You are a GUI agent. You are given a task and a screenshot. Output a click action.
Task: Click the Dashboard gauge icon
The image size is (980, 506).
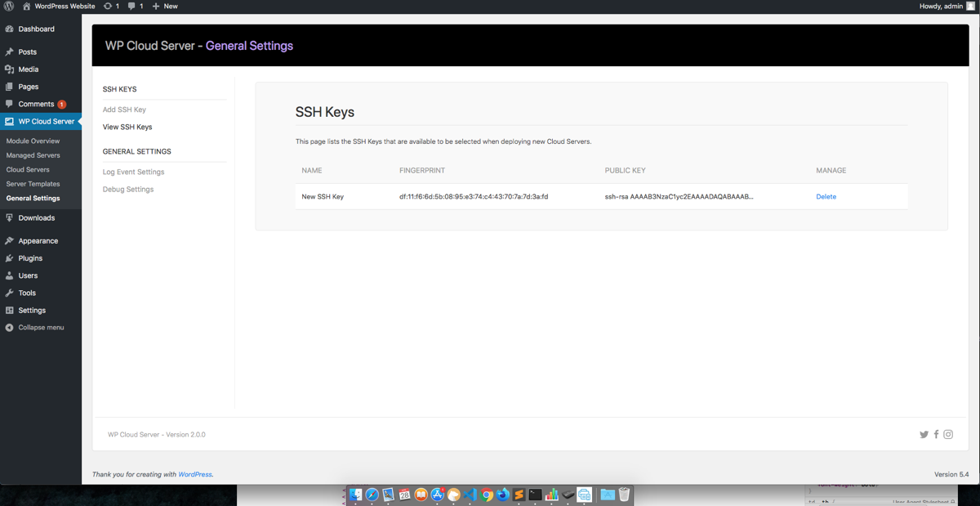coord(9,29)
